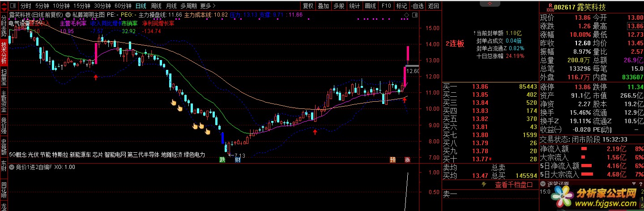Click the 涨停 value 13.86
This screenshot has height=211, width=644.
click(x=582, y=86)
